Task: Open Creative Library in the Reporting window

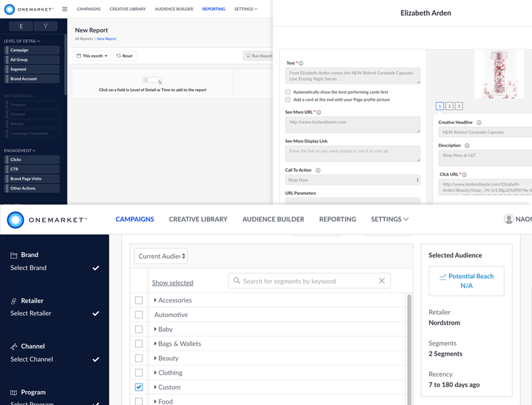Action: [128, 9]
